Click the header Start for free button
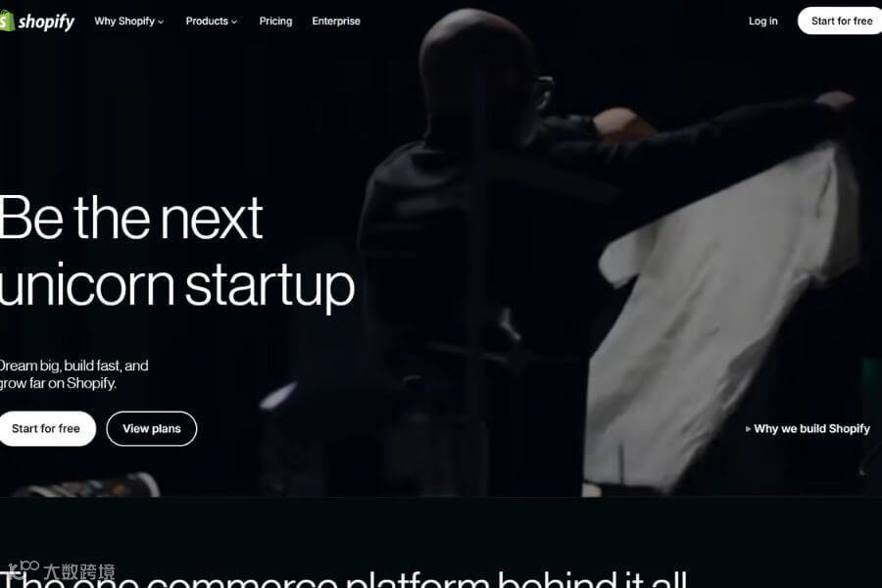Viewport: 882px width, 588px height. pos(841,21)
